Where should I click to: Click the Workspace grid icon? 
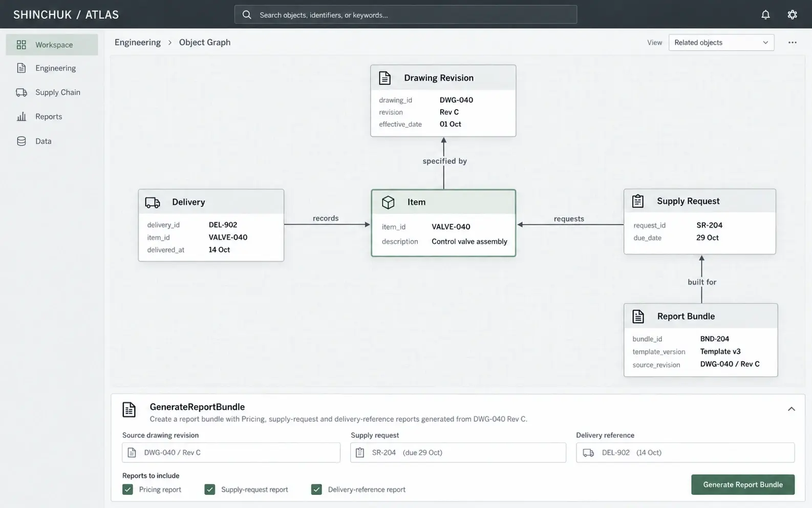[x=21, y=45]
